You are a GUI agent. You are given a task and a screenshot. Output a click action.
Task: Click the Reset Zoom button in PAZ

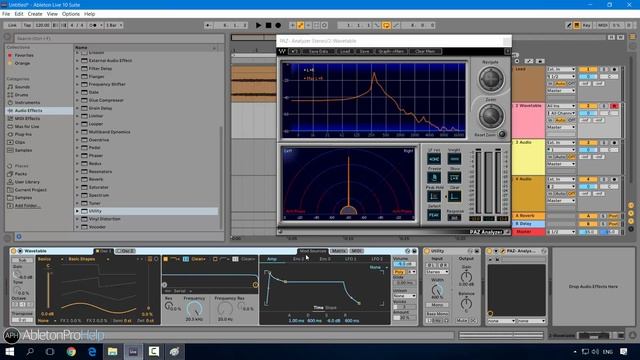(502, 134)
